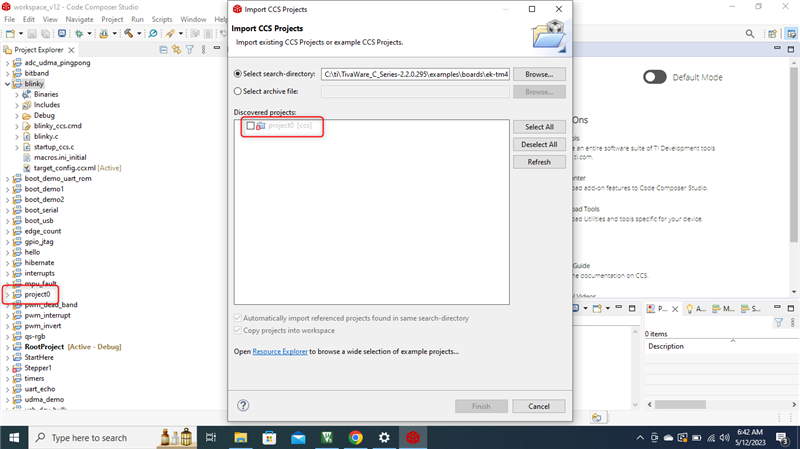Viewport: 800px width, 449px height.
Task: Collapse the blinky project tree
Action: (x=7, y=84)
